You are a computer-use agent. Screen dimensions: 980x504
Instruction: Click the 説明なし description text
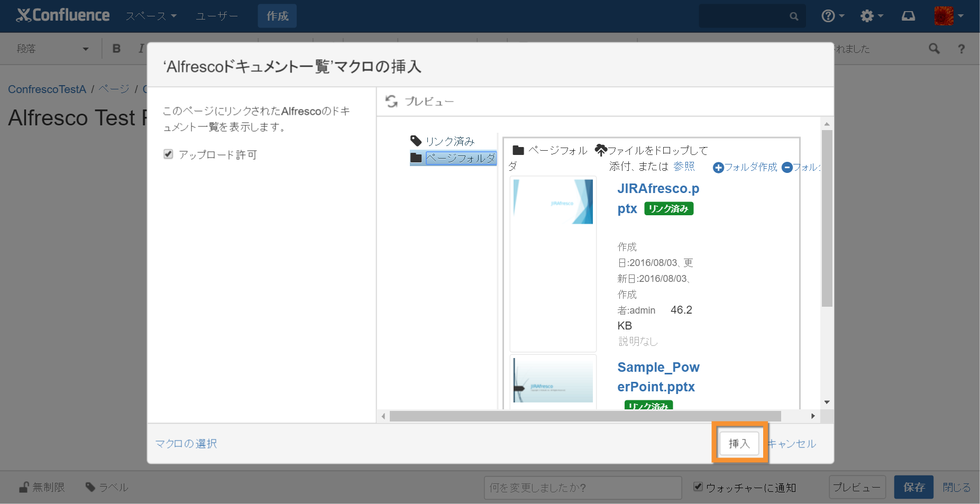click(x=638, y=342)
